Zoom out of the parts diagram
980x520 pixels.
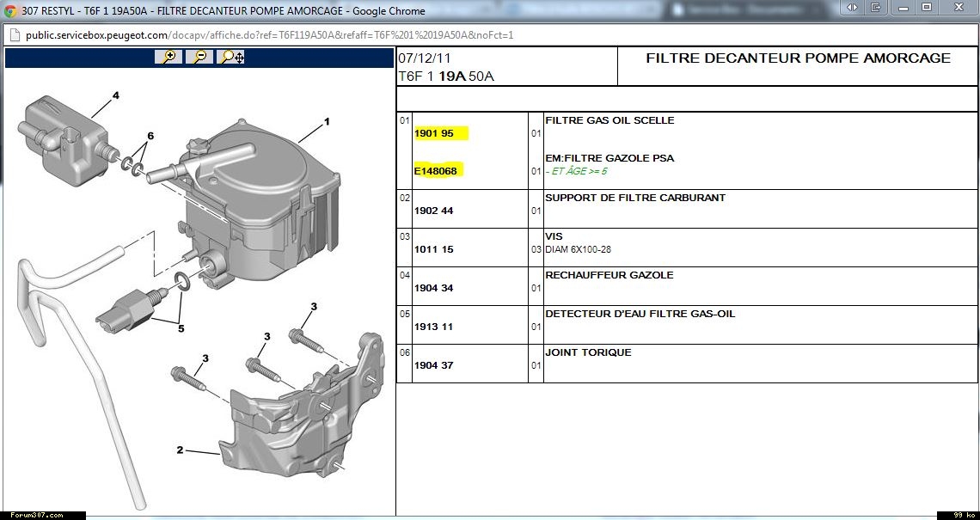pos(199,57)
